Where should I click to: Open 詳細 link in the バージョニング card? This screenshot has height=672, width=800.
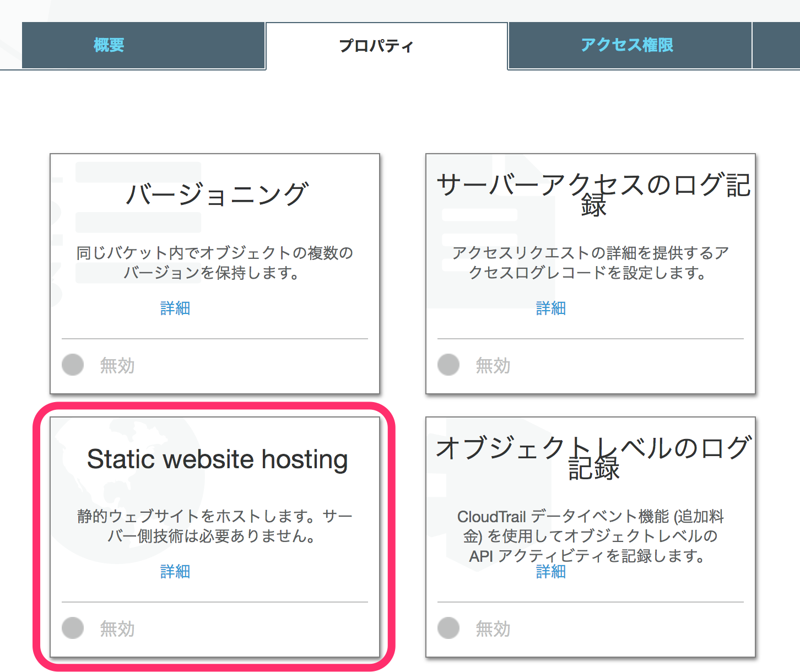(x=175, y=308)
